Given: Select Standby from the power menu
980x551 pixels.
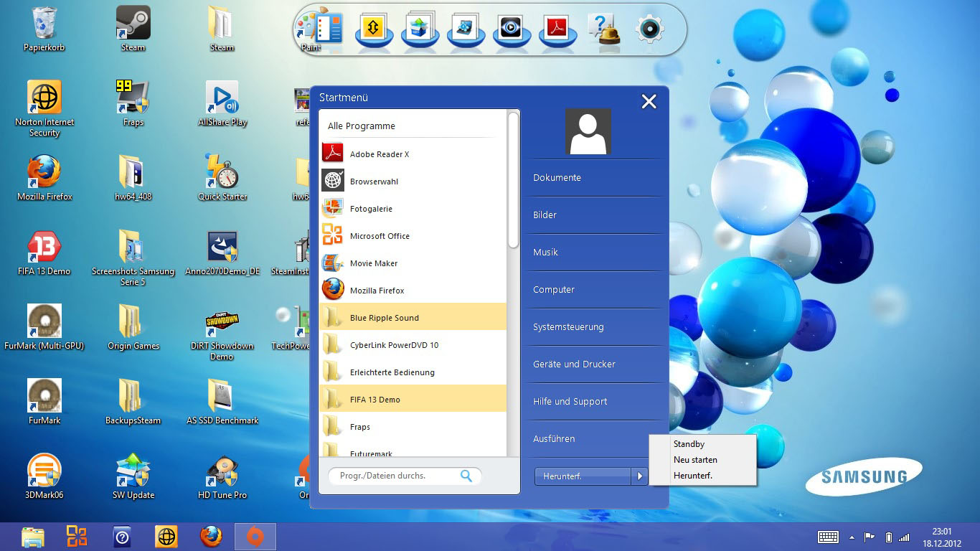Looking at the screenshot, I should click(x=689, y=444).
